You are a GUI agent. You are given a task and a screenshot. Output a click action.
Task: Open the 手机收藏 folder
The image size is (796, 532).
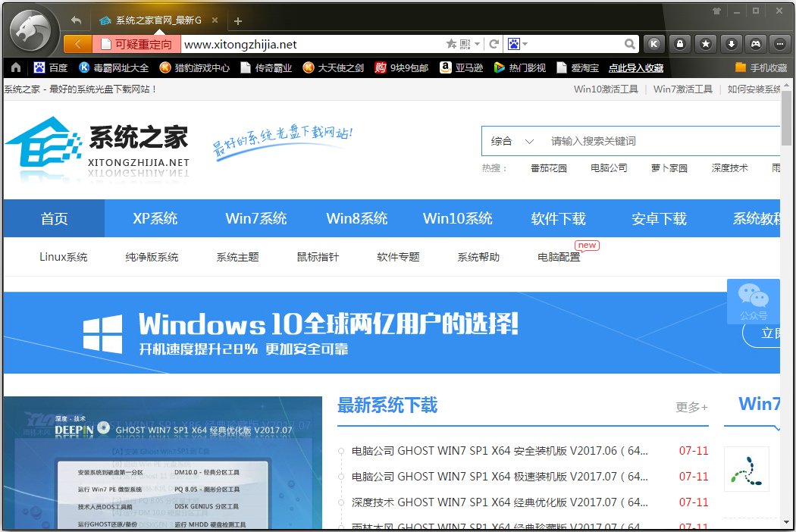coord(761,67)
